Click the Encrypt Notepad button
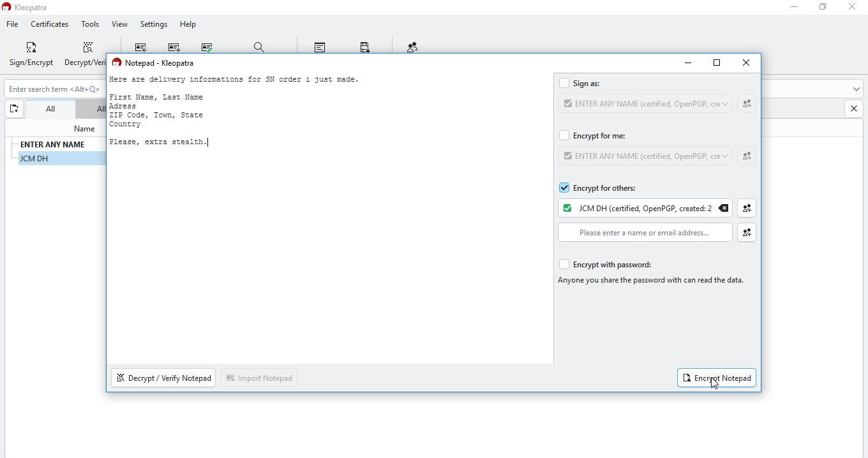 [x=717, y=378]
